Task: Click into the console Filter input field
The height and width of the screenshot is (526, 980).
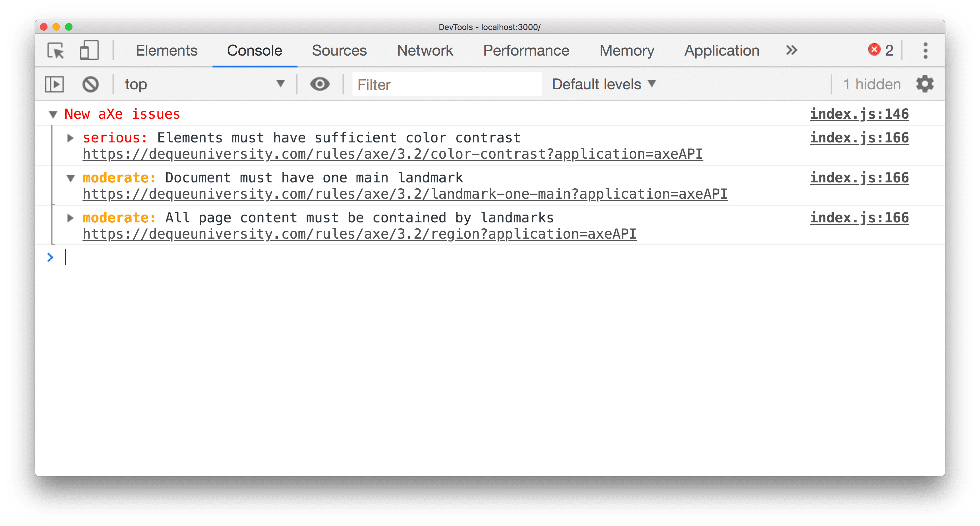Action: 447,84
